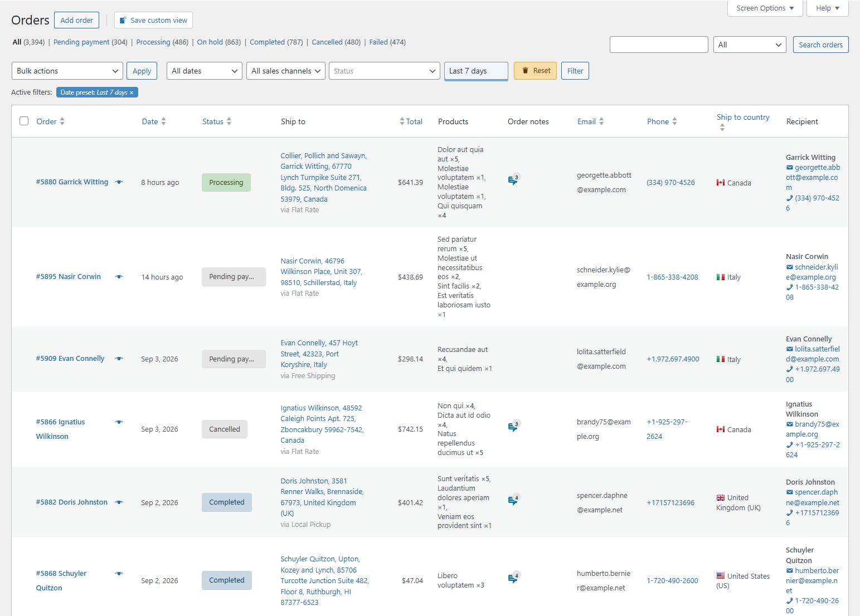Open order notes icon for Garrick Witting order

[x=513, y=180]
